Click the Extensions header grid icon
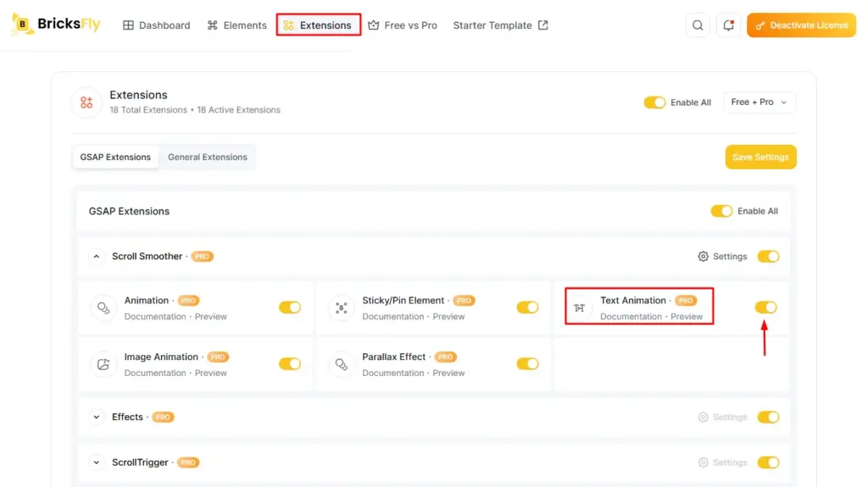This screenshot has height=487, width=868. point(86,102)
